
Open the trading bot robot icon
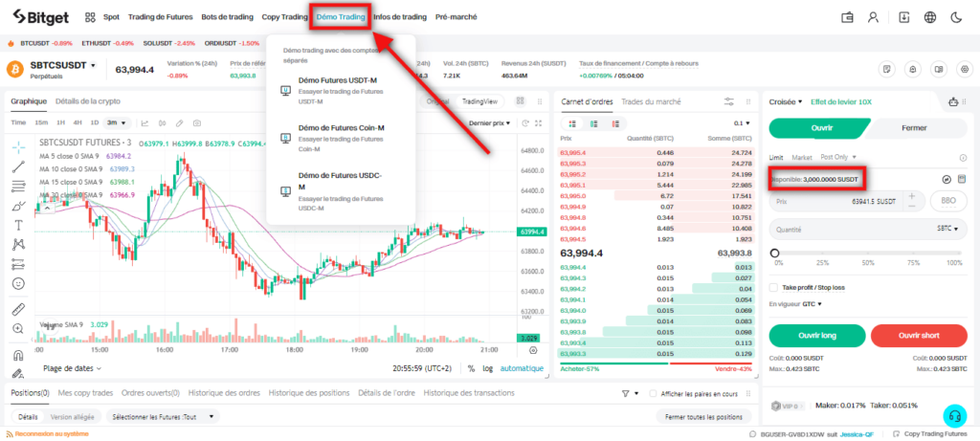click(x=953, y=101)
